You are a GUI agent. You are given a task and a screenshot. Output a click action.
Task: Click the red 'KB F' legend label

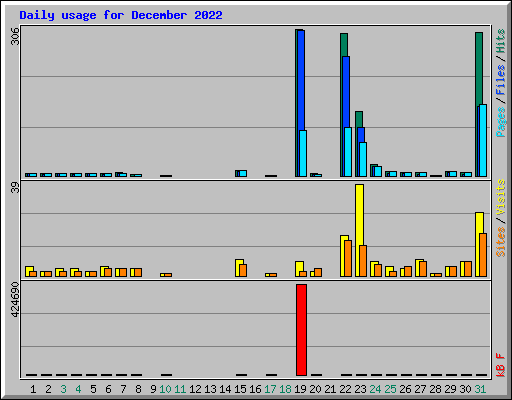[x=501, y=365]
